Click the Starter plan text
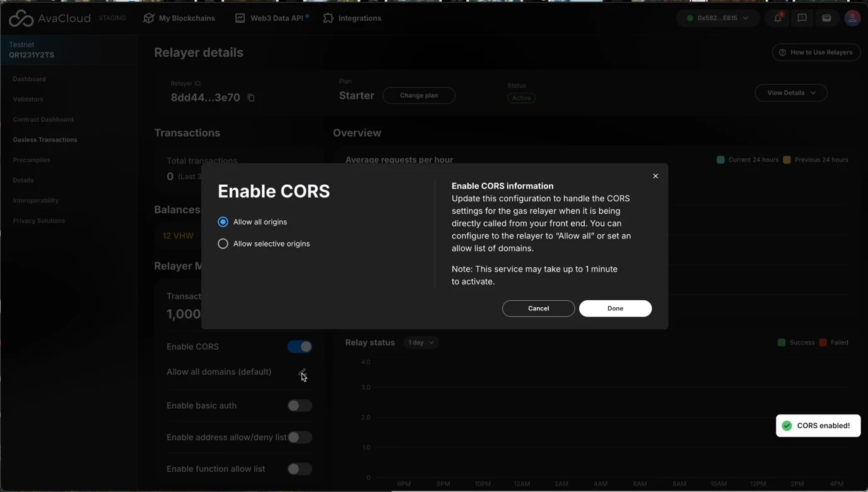 356,95
